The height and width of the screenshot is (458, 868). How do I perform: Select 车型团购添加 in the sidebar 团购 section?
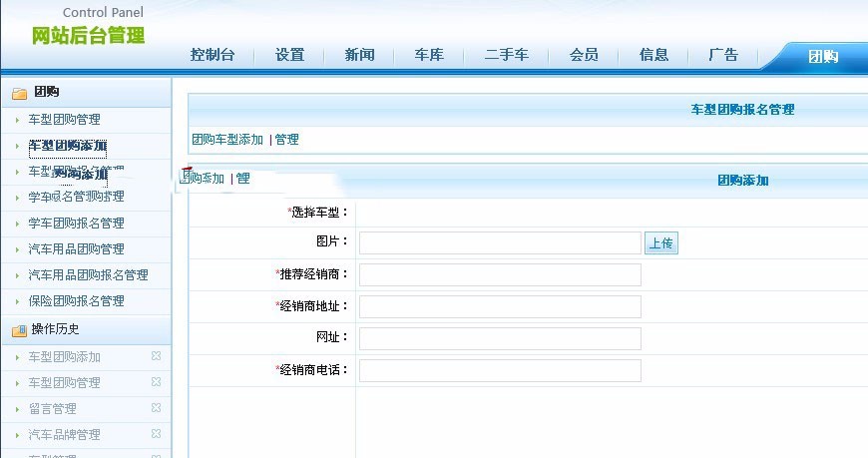tap(68, 146)
